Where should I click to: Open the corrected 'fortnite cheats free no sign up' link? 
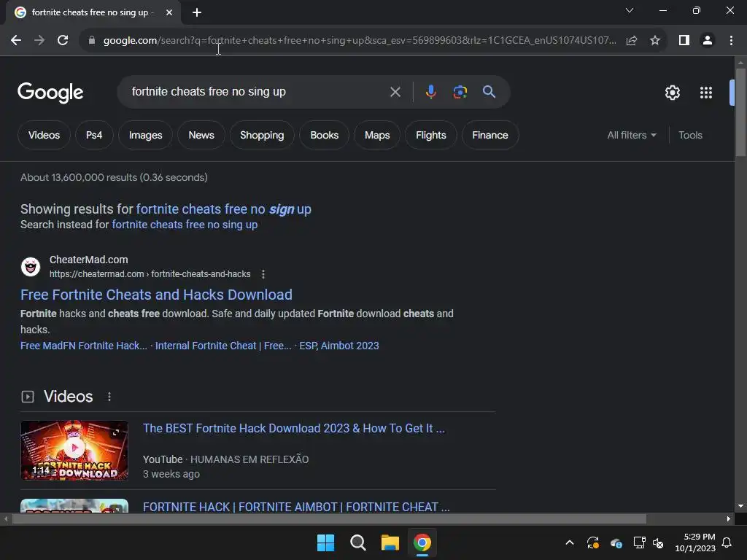(x=223, y=209)
